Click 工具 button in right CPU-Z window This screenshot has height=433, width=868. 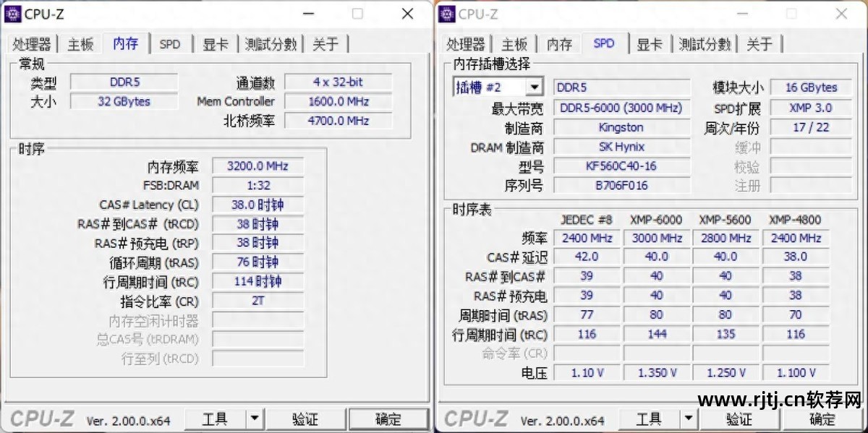[x=649, y=419]
